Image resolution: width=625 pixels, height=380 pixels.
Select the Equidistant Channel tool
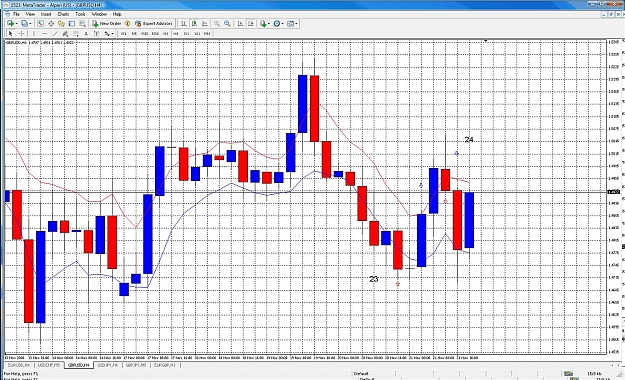tap(65, 33)
